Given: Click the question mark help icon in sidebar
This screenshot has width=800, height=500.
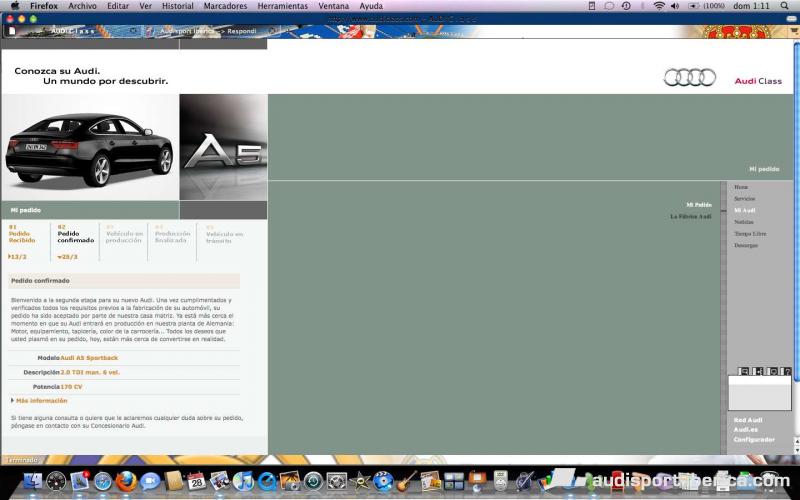Looking at the screenshot, I should coord(787,371).
